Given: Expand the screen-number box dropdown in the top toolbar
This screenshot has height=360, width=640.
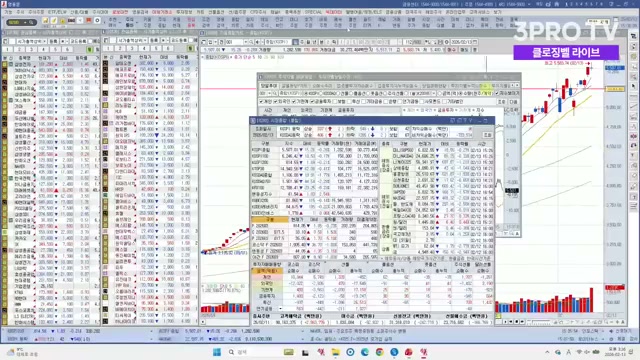Looking at the screenshot, I should coord(25,22).
